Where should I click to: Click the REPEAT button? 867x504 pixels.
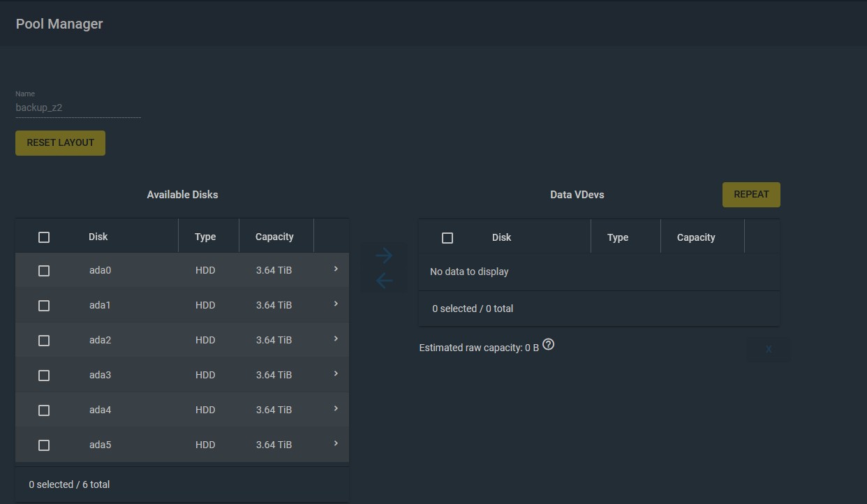pyautogui.click(x=751, y=195)
